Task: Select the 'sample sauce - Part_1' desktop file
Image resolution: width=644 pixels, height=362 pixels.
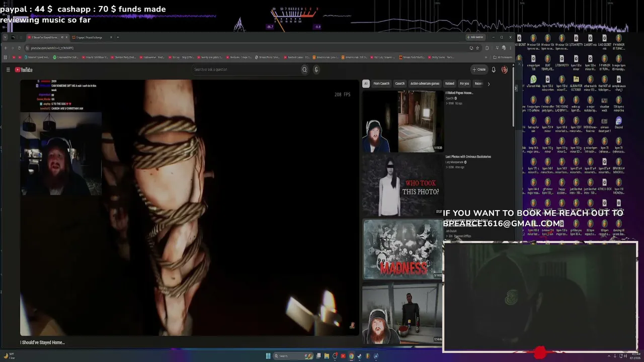Action: point(618,82)
